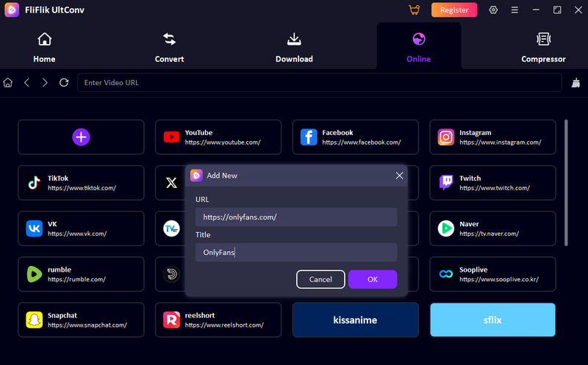Click the X logo icon
This screenshot has height=365, width=588.
(x=171, y=183)
